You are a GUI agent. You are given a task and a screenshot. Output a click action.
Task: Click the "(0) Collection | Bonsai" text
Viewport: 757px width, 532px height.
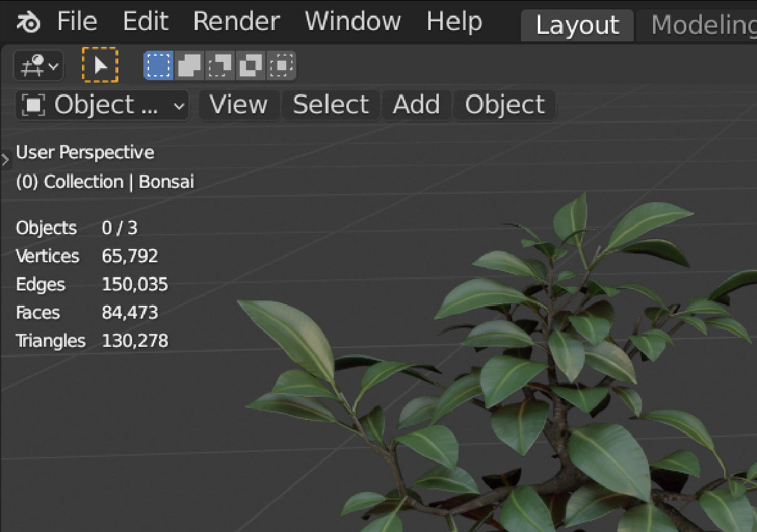point(105,182)
